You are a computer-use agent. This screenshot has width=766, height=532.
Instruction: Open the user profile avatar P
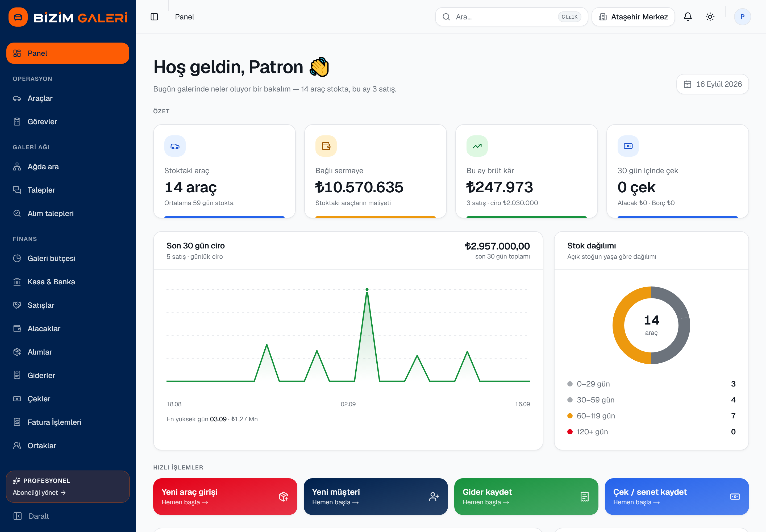click(x=742, y=17)
